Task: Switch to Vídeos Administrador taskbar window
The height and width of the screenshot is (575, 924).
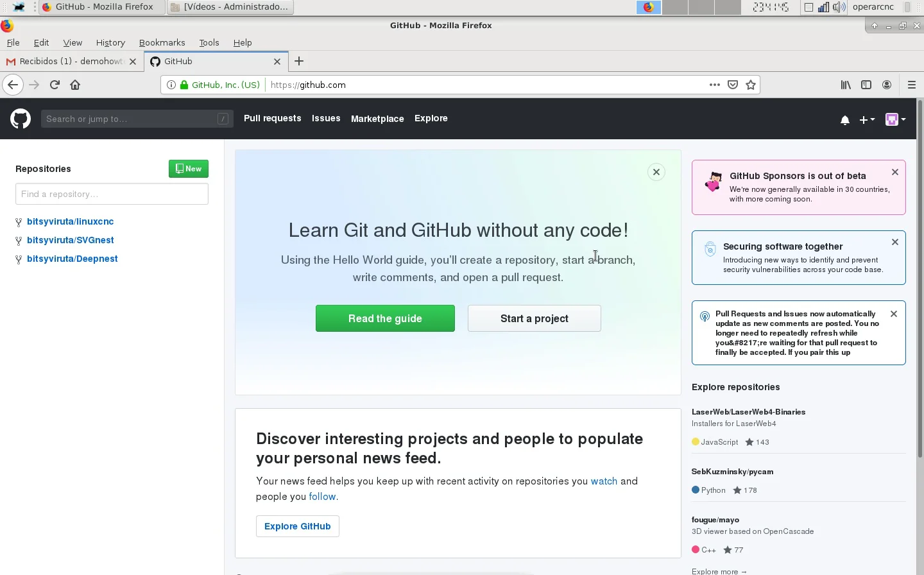Action: click(x=230, y=7)
